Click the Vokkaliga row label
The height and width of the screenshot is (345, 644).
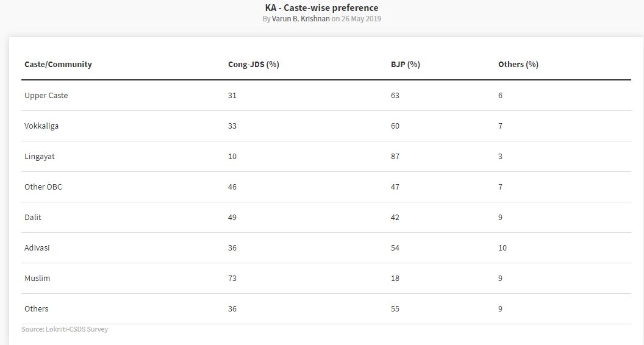click(41, 126)
